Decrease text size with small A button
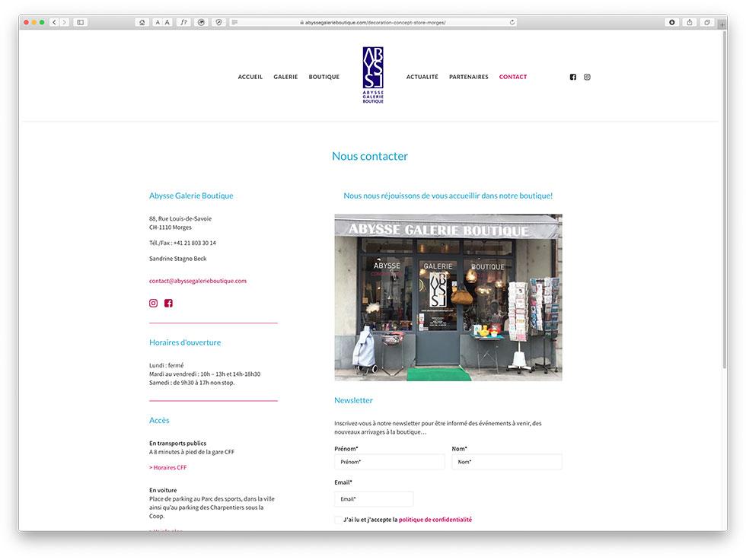 pos(158,22)
